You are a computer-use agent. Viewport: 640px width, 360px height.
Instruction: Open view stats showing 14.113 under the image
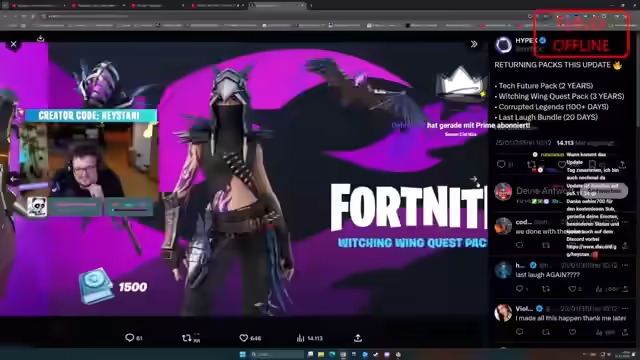tap(310, 338)
